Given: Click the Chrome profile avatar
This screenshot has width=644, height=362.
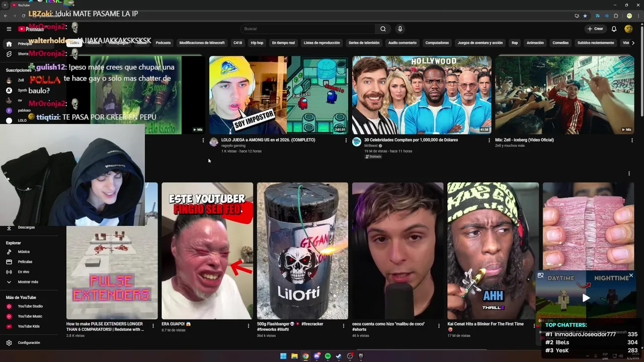Looking at the screenshot, I should point(629,16).
